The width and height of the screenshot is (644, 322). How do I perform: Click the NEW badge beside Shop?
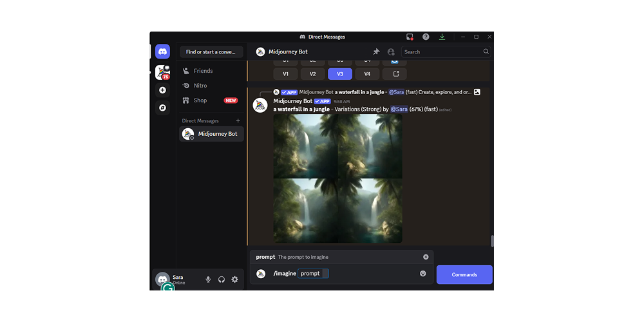[231, 100]
